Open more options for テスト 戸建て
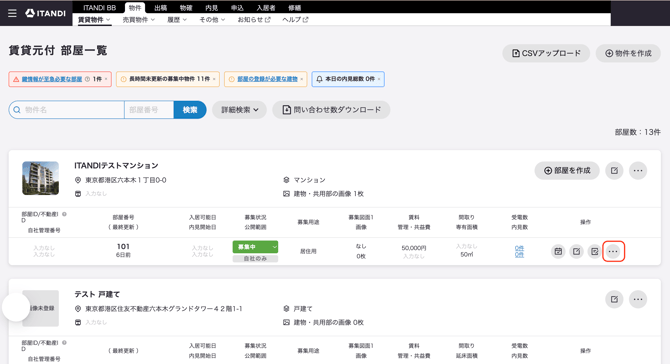The width and height of the screenshot is (670, 364). pos(638,299)
